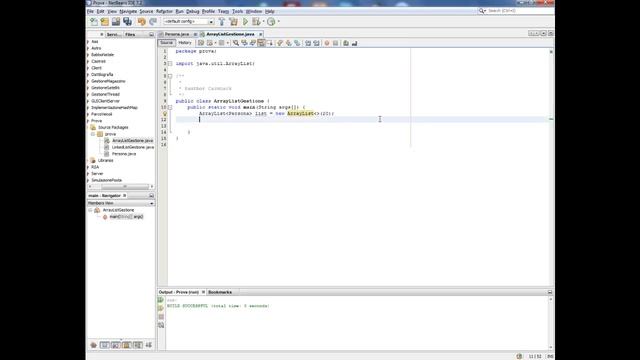The width and height of the screenshot is (640, 360).
Task: Expand the GestioneMagazzino project node
Action: point(88,81)
